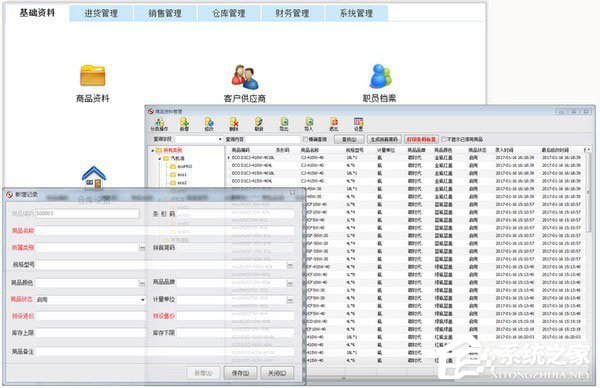Switch to the 系统管理 tab
This screenshot has width=600, height=388.
click(356, 13)
